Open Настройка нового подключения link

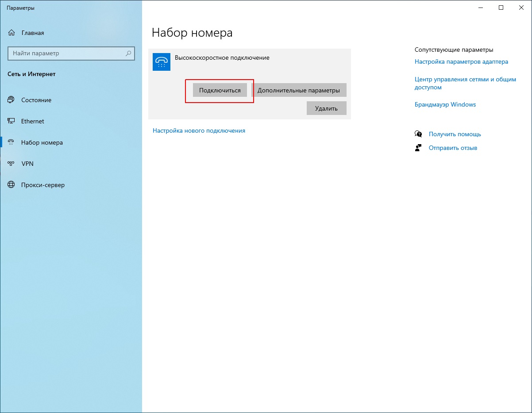coord(199,130)
